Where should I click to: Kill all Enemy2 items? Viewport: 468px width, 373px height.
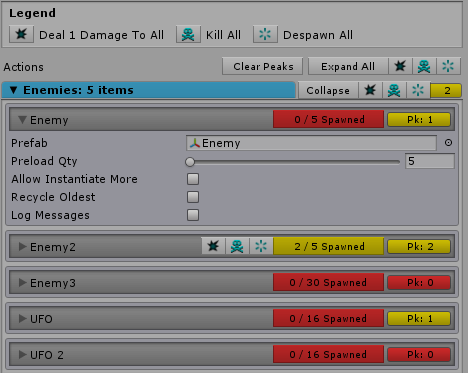(x=237, y=246)
